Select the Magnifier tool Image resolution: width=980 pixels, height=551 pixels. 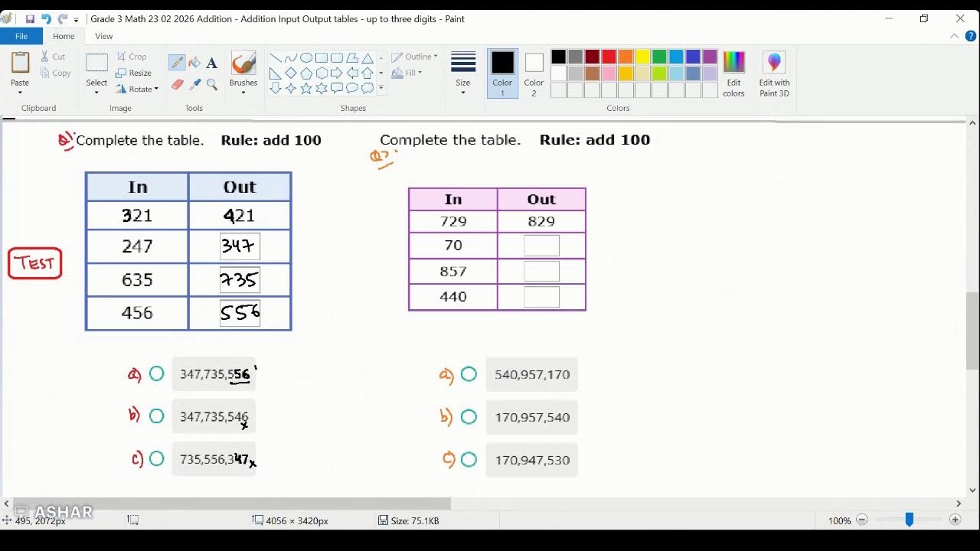pos(212,84)
